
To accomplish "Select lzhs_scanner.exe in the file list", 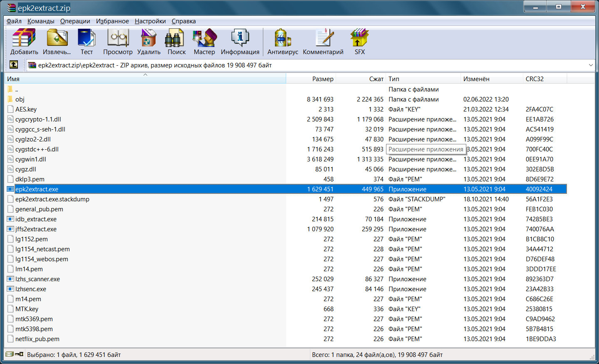I will [37, 279].
